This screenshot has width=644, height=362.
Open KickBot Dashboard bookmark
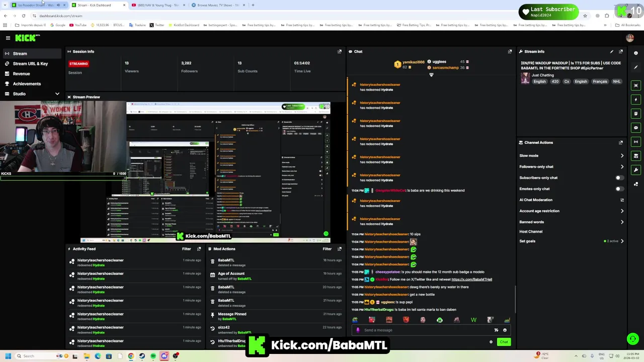click(183, 25)
